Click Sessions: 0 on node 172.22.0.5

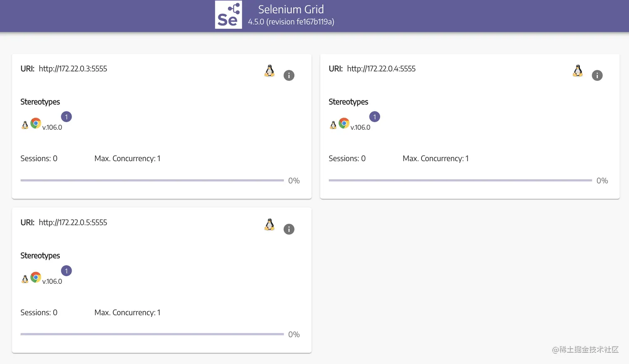click(39, 312)
